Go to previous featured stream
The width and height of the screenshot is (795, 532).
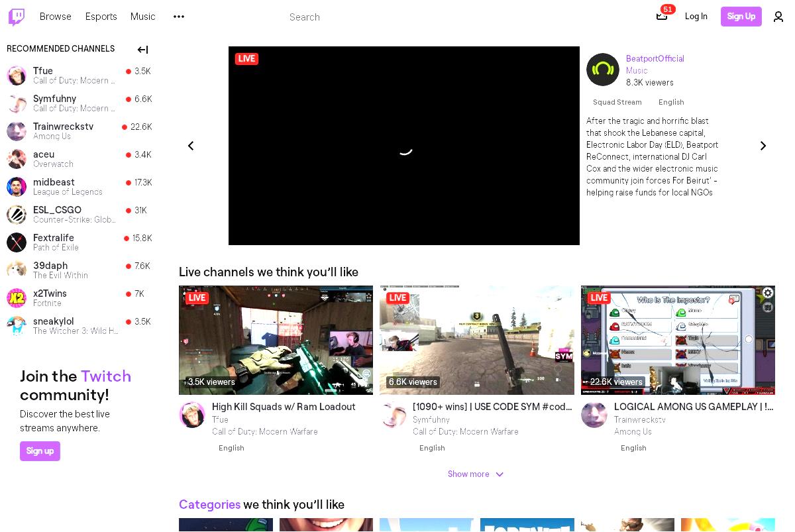191,146
